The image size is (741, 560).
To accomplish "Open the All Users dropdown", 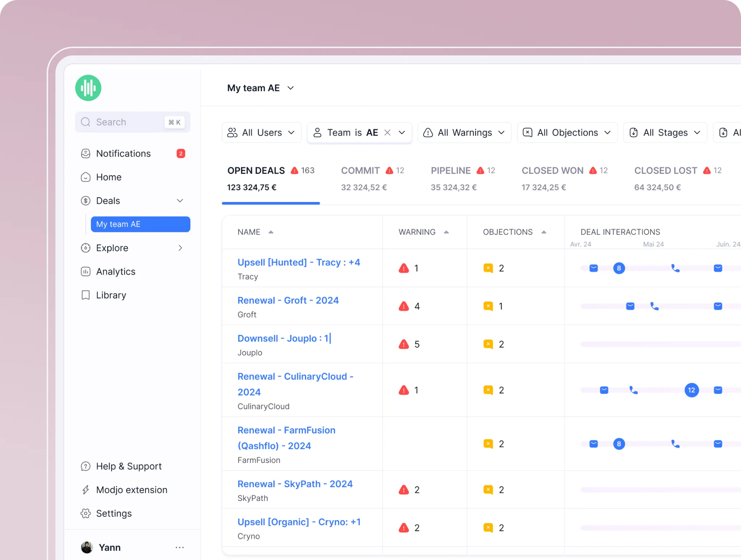I will point(261,133).
